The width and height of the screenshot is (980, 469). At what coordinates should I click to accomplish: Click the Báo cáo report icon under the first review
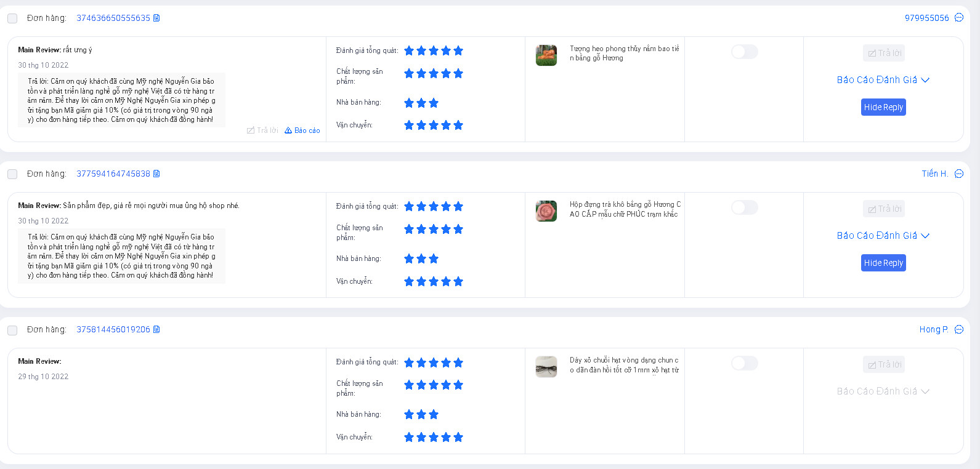(288, 130)
